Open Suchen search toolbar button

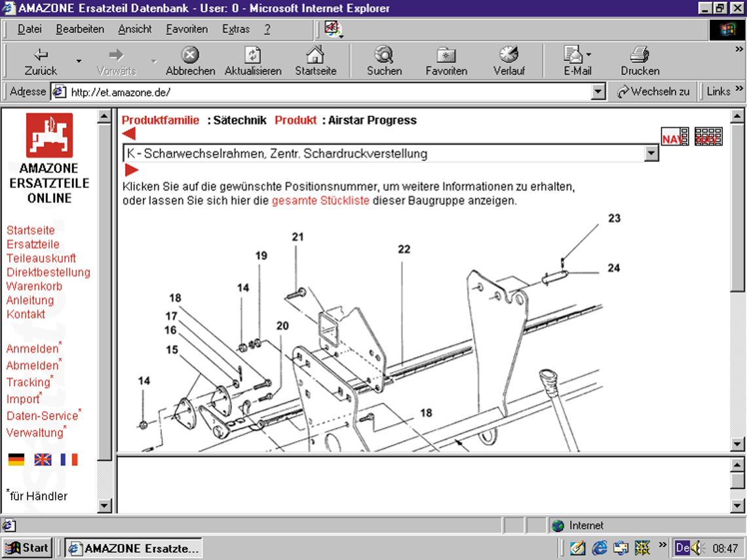[384, 62]
